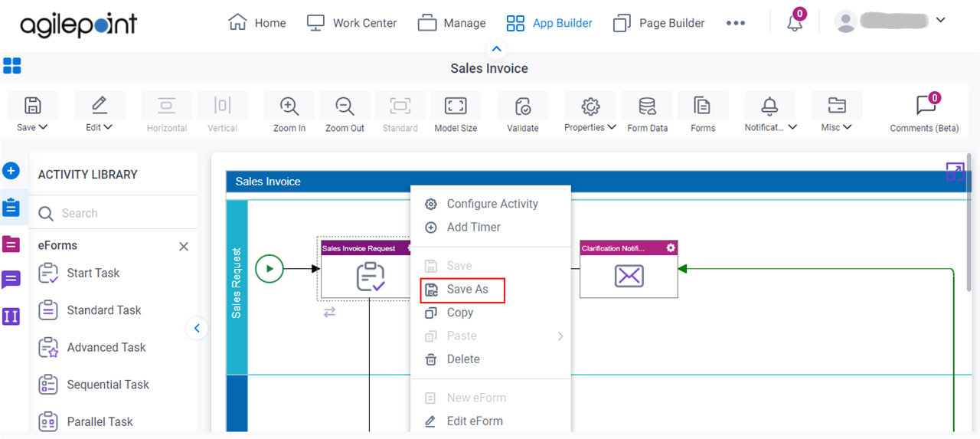This screenshot has height=439, width=980.
Task: Select Parallel Task from the library
Action: click(85, 421)
